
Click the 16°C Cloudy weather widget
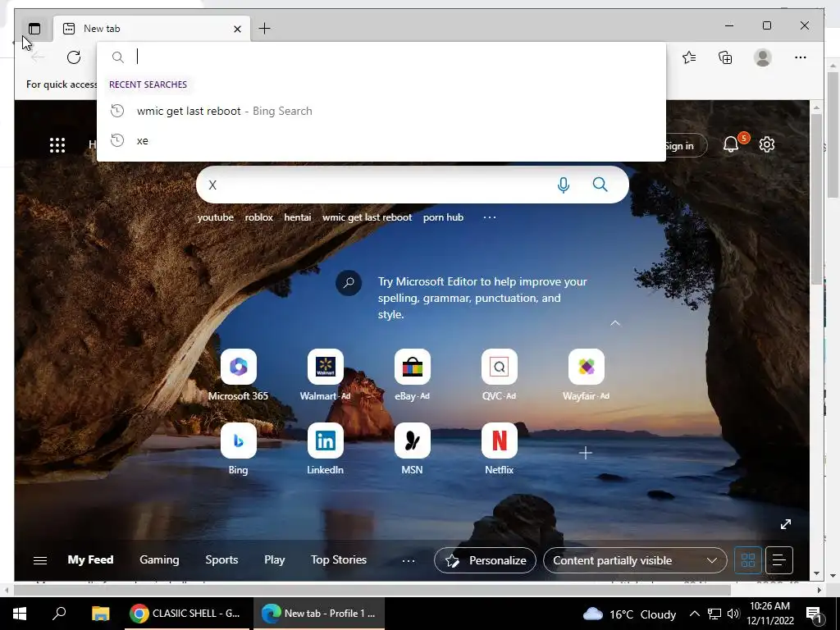[x=629, y=614]
